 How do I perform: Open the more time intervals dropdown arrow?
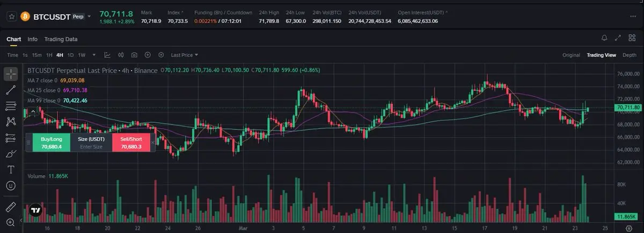click(94, 55)
